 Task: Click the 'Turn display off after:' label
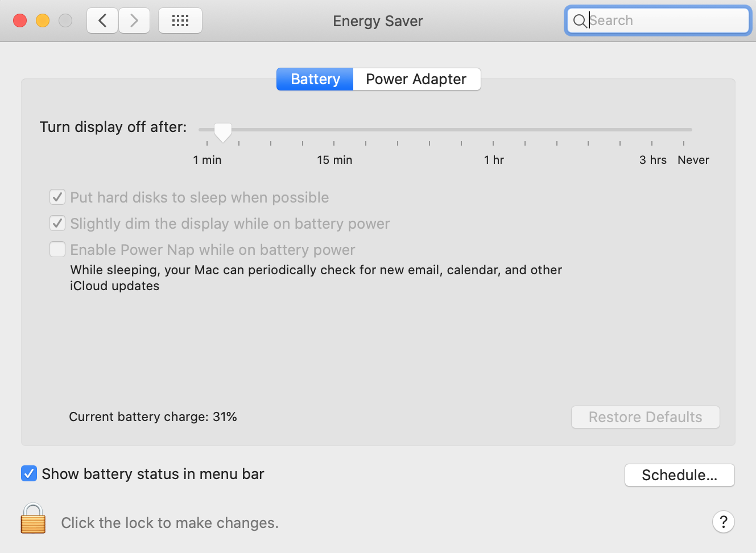(x=113, y=127)
